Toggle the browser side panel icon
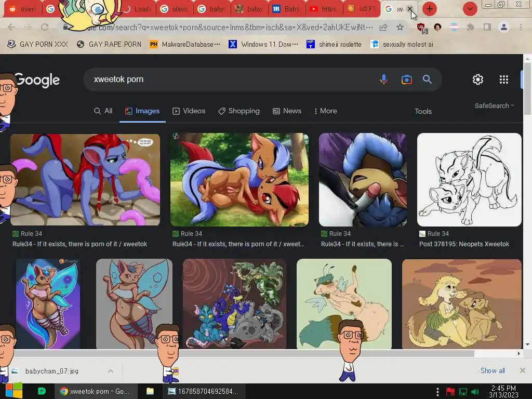Image resolution: width=532 pixels, height=399 pixels. point(487,27)
